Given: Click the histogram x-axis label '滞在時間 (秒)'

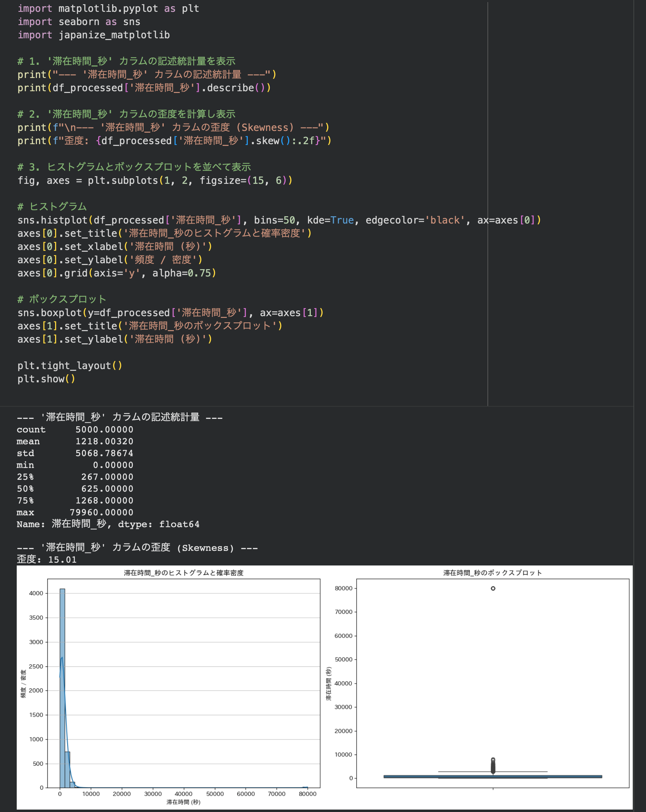Looking at the screenshot, I should [x=184, y=802].
